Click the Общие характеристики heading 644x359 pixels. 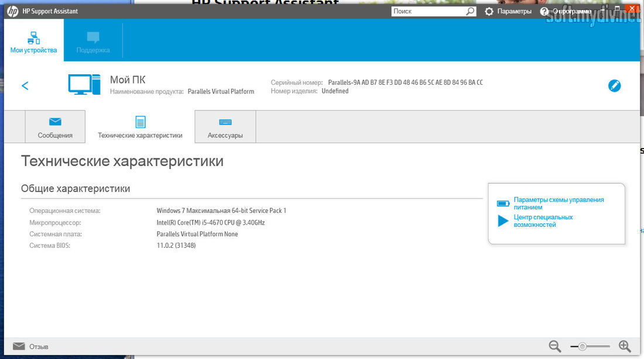(76, 188)
